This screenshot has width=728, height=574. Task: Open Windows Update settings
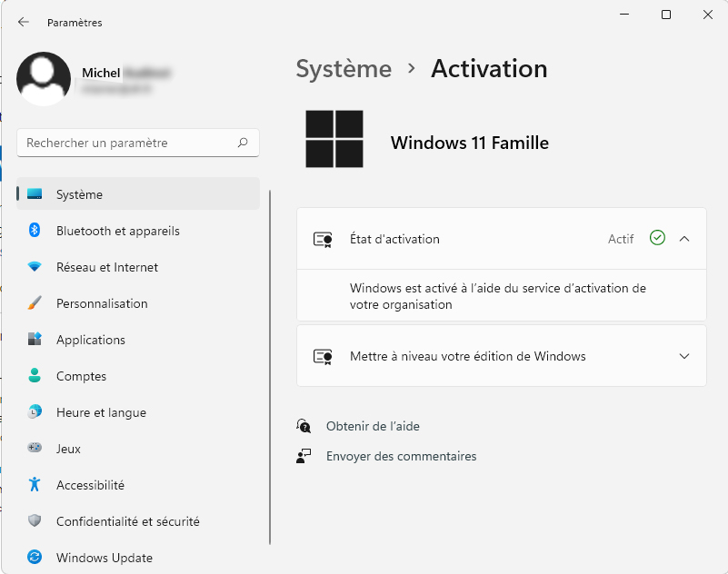coord(138,557)
